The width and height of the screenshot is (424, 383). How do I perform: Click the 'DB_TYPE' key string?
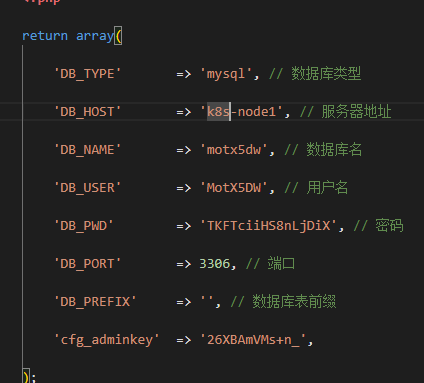tap(88, 74)
